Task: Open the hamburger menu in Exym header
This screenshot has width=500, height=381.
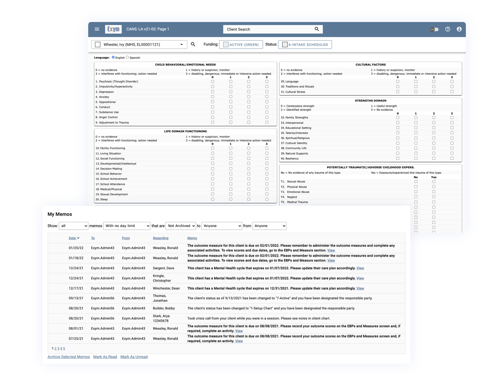Action: [97, 29]
